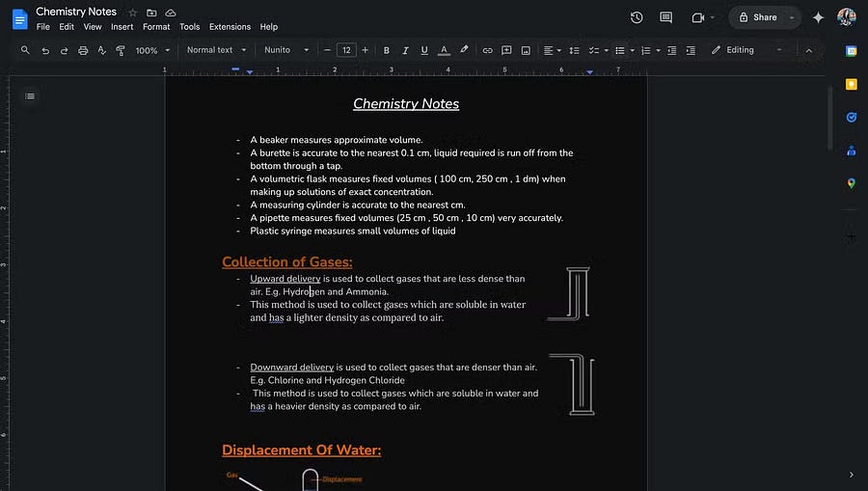This screenshot has height=491, width=868.
Task: Open the highlight color picker
Action: coord(464,50)
